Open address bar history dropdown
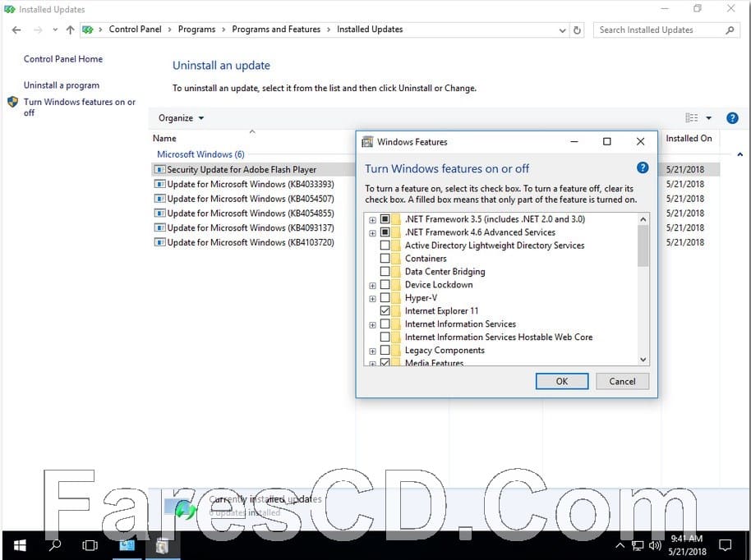Screen dimensions: 751x560 (x=562, y=30)
